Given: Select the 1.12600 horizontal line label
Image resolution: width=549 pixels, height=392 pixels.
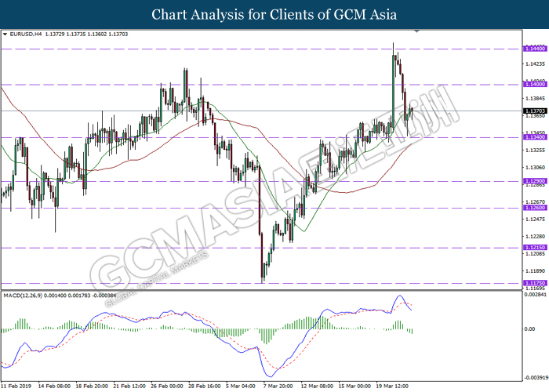Looking at the screenshot, I should point(535,208).
